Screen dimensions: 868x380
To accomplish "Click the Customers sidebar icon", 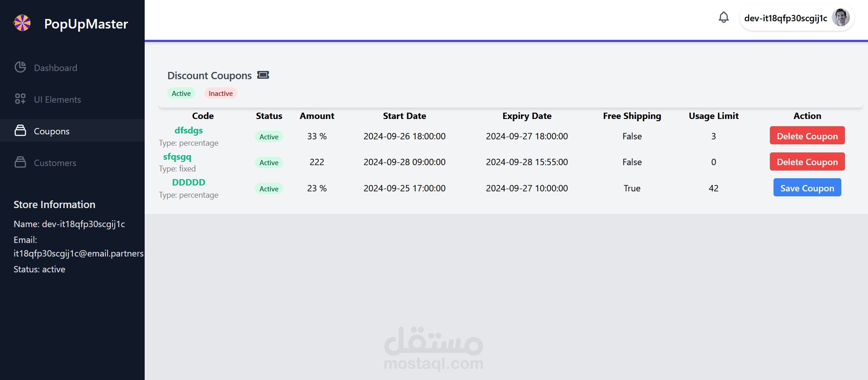I will [20, 162].
